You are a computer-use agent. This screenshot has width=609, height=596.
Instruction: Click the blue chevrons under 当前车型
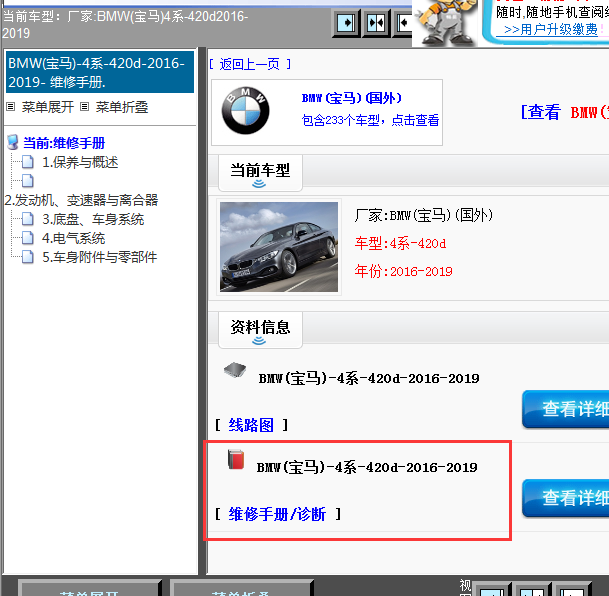259,184
